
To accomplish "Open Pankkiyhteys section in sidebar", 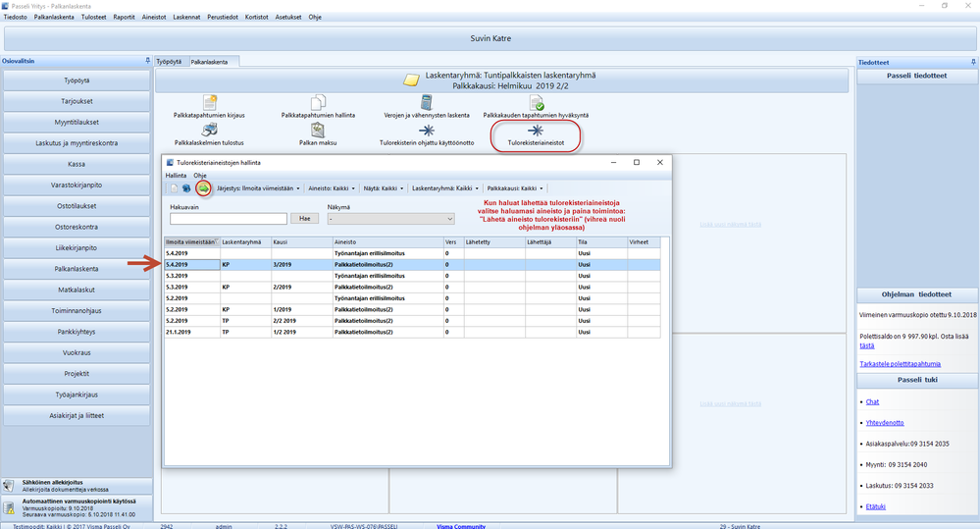I will 77,332.
